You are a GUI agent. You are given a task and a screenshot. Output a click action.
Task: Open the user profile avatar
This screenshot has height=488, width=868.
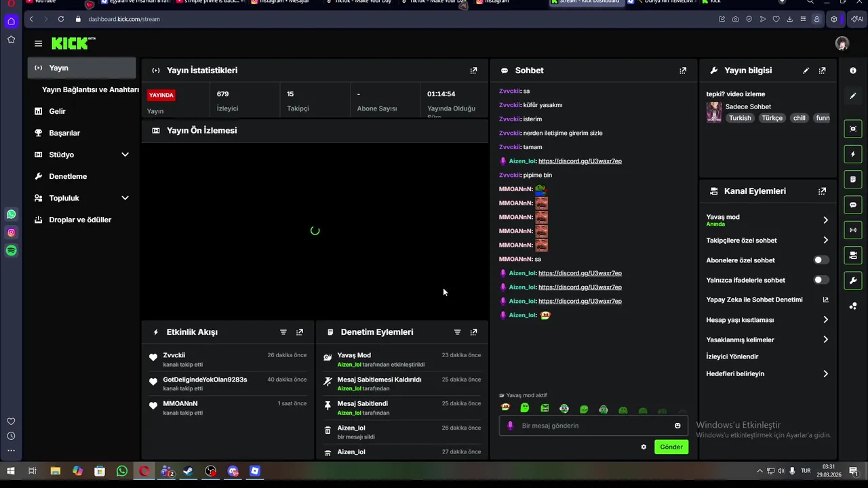(842, 43)
